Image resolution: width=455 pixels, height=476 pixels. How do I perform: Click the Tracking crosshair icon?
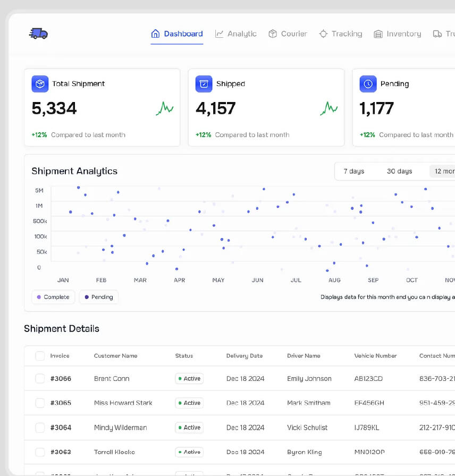pos(323,33)
